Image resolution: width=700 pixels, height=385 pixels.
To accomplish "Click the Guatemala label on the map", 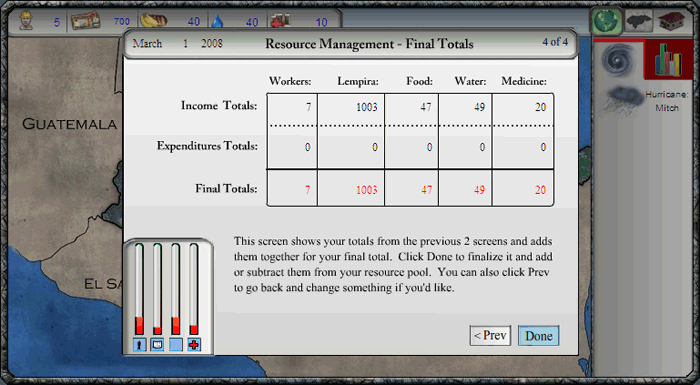I will click(x=70, y=124).
